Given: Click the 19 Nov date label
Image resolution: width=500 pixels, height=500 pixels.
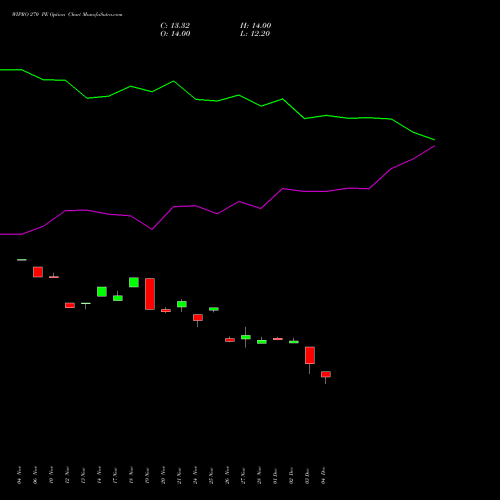Looking at the screenshot, I should 147,475.
